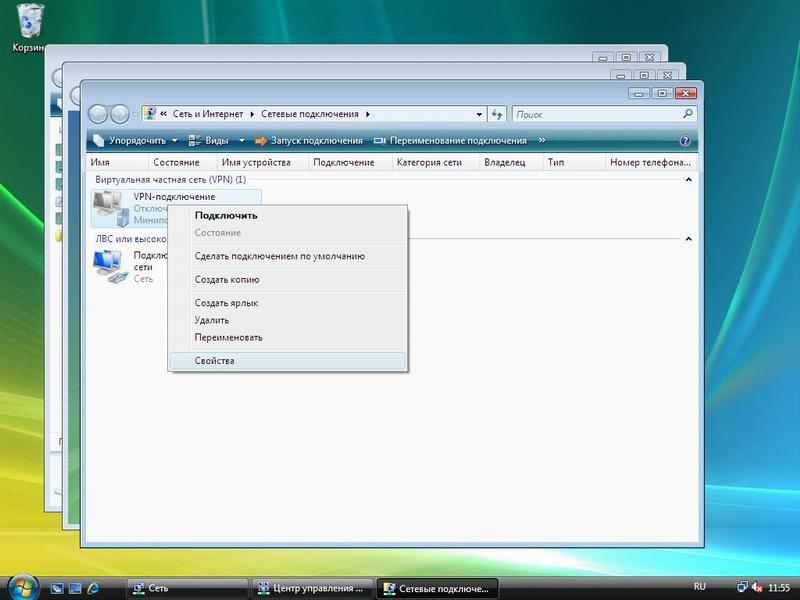800x600 pixels.
Task: Open the Windows Start orb
Action: (22, 587)
